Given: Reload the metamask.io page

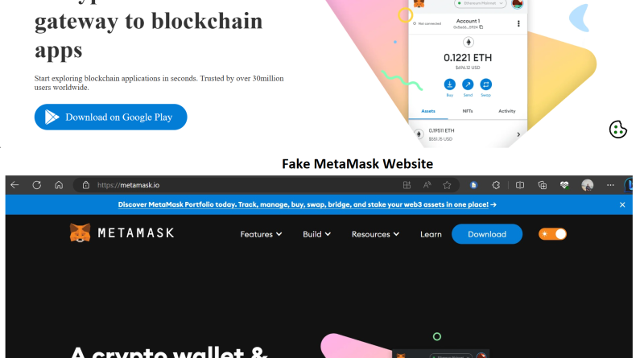Looking at the screenshot, I should (x=37, y=185).
